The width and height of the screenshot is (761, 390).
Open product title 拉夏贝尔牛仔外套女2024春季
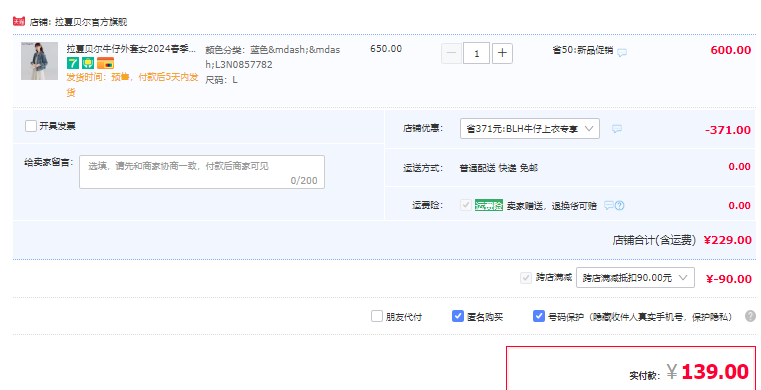132,49
